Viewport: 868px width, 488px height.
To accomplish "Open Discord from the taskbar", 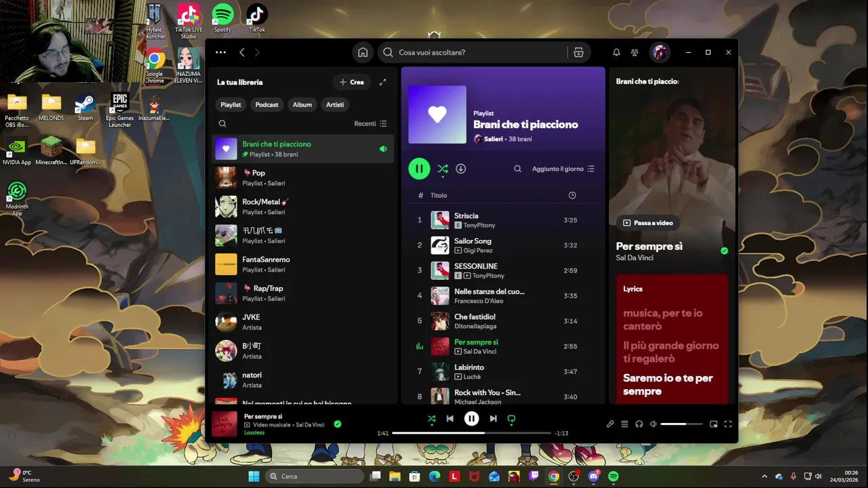I will 594,476.
